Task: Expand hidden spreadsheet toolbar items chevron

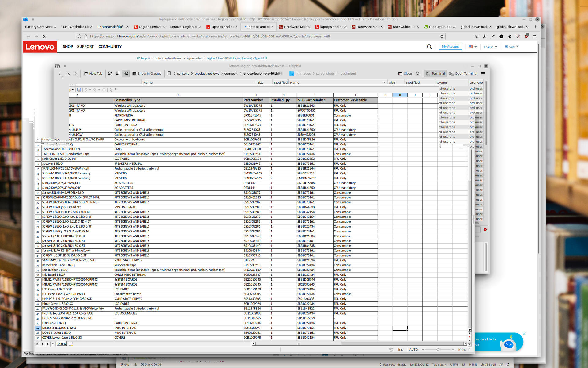Action: (x=115, y=90)
